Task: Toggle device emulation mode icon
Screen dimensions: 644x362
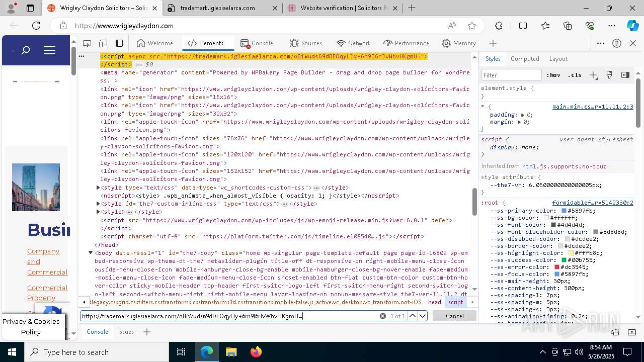Action: pyautogui.click(x=103, y=43)
